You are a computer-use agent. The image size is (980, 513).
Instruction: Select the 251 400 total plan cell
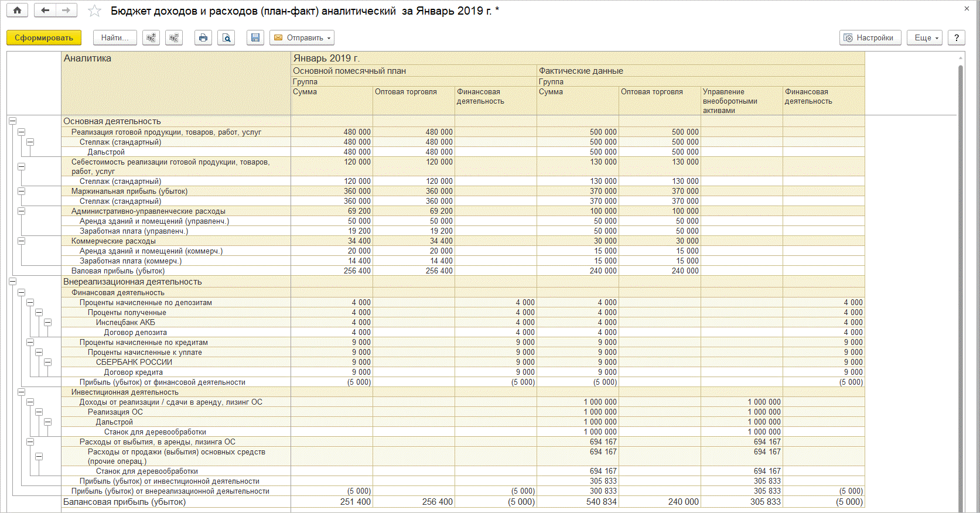pyautogui.click(x=332, y=502)
